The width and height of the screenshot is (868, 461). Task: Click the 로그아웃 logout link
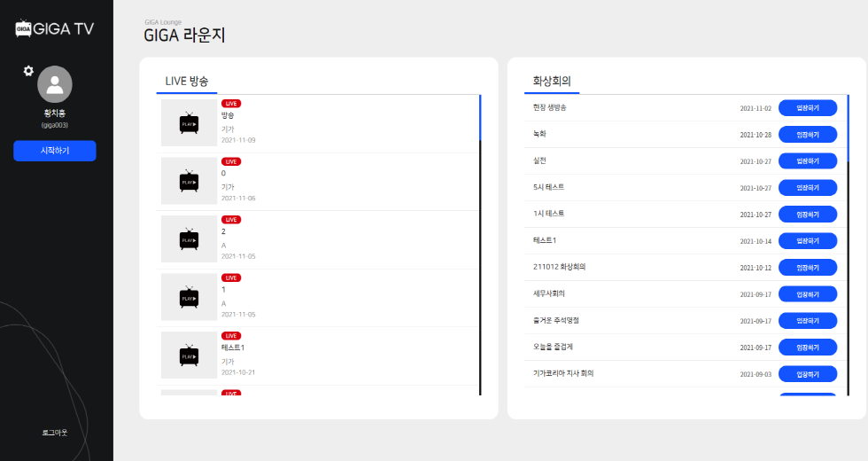coord(55,433)
